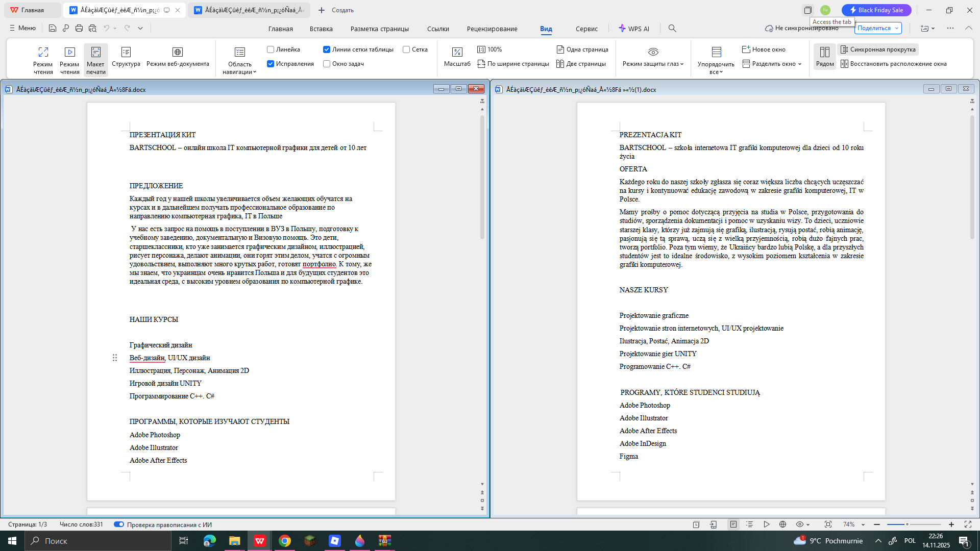Click the outline view icon in status bar
The image size is (980, 551).
tap(749, 524)
